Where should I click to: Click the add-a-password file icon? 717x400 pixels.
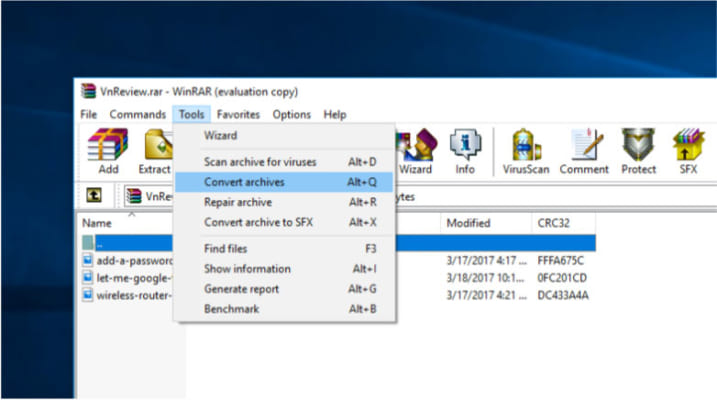tap(87, 261)
